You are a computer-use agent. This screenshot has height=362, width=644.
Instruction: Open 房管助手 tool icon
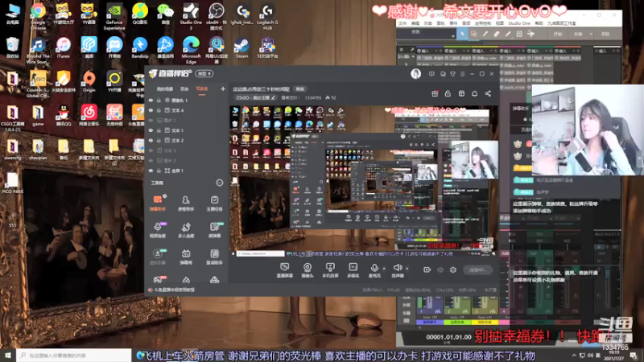coord(186,203)
